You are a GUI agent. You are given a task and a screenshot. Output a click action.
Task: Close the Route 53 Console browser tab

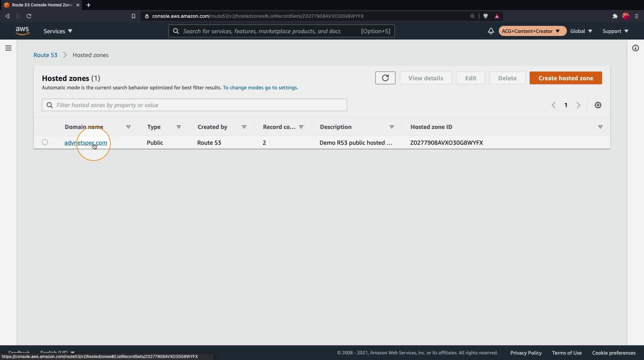point(78,5)
